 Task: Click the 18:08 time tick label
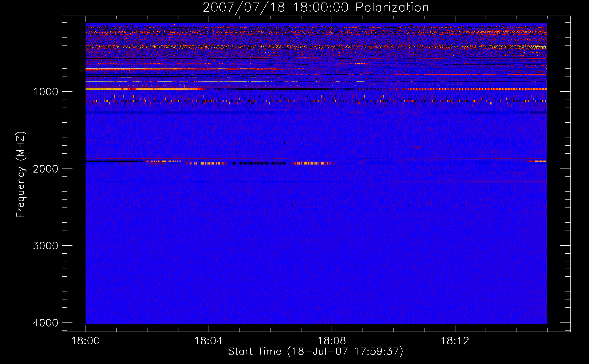(x=332, y=341)
